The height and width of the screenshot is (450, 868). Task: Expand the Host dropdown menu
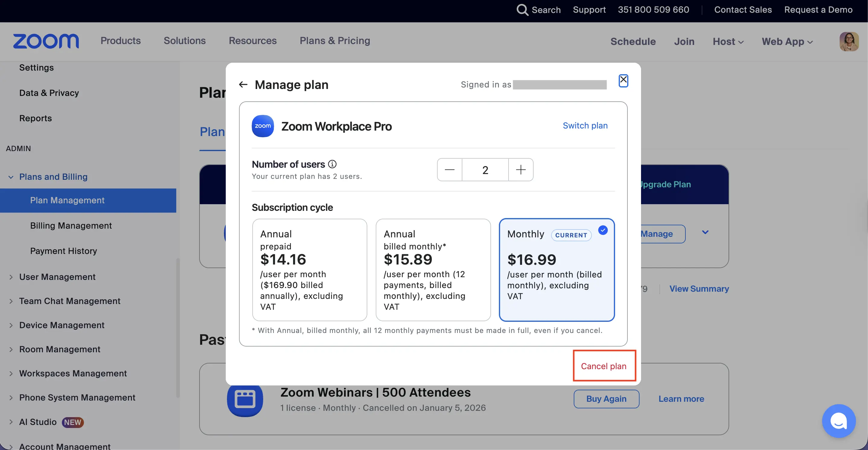[x=728, y=41]
